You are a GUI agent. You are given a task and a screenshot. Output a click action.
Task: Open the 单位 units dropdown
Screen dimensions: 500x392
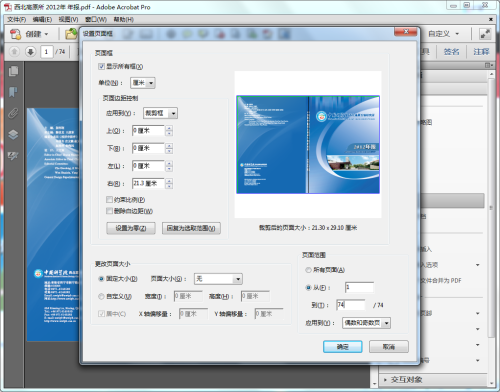[x=143, y=83]
